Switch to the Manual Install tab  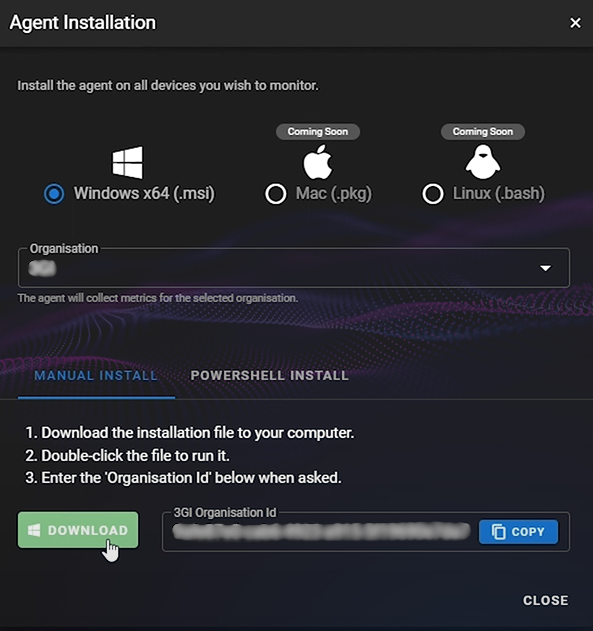coord(96,375)
